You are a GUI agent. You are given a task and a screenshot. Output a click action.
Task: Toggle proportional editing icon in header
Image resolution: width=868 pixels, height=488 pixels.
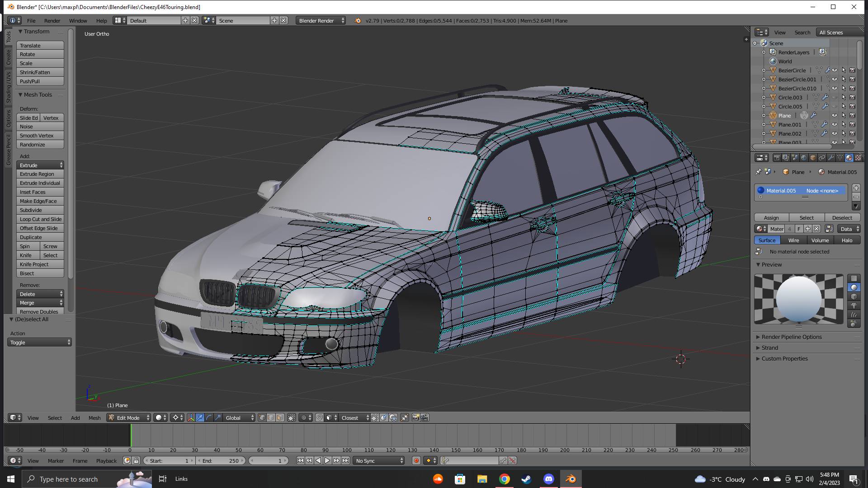(x=304, y=418)
